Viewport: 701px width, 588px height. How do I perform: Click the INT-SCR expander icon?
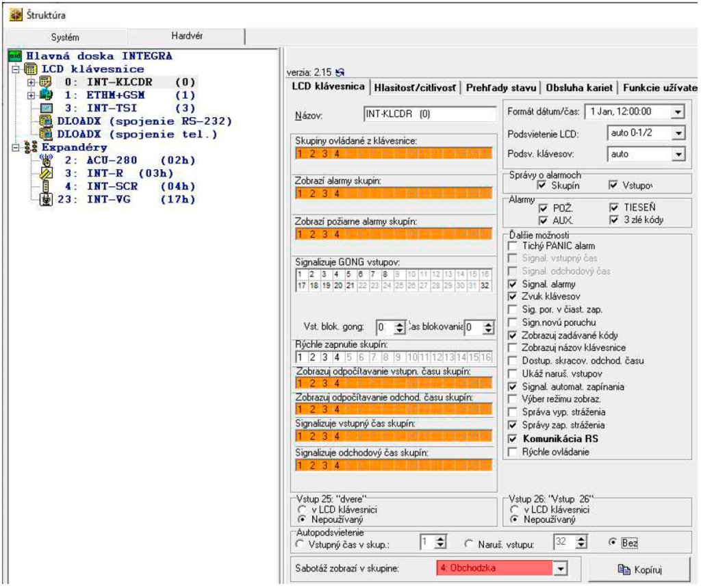click(45, 186)
